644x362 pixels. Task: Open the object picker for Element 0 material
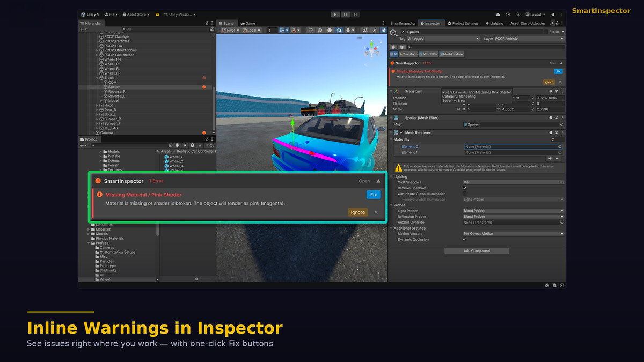click(560, 146)
